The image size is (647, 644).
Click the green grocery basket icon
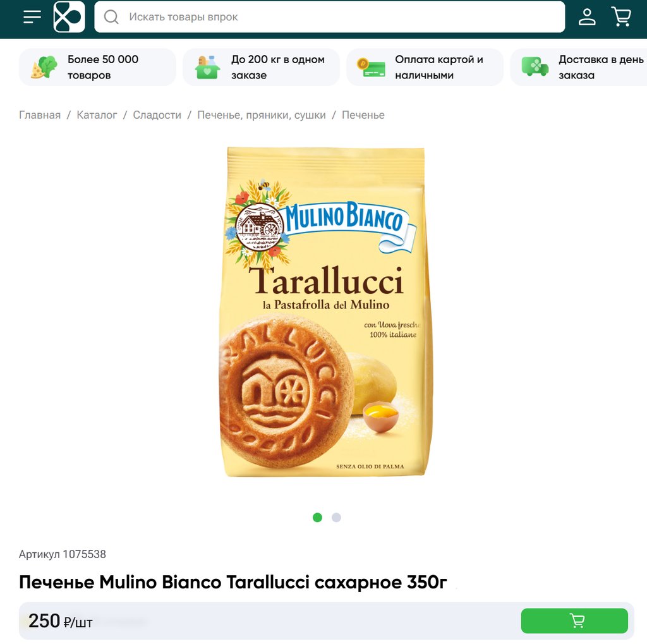(207, 67)
